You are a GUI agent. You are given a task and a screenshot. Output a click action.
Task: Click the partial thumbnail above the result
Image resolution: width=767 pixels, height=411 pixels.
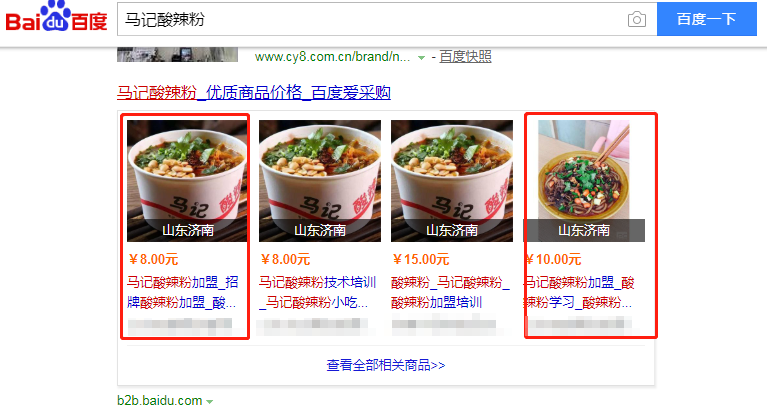click(x=178, y=54)
